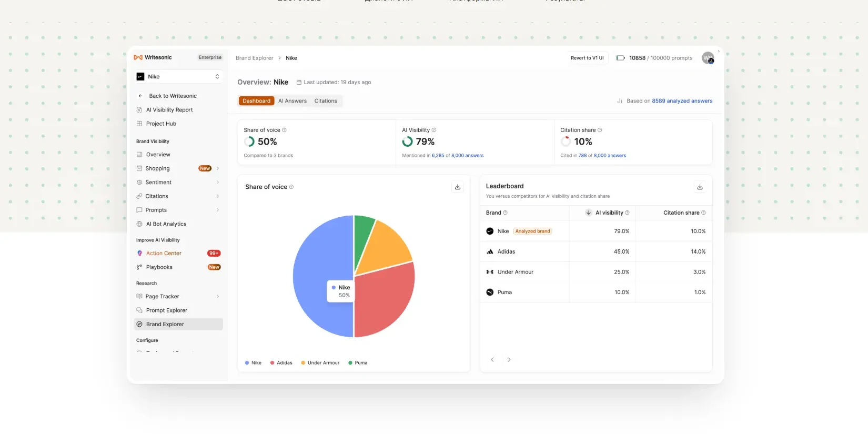Screen dimensions: 868x434
Task: Click the Overview sidebar icon
Action: point(139,155)
